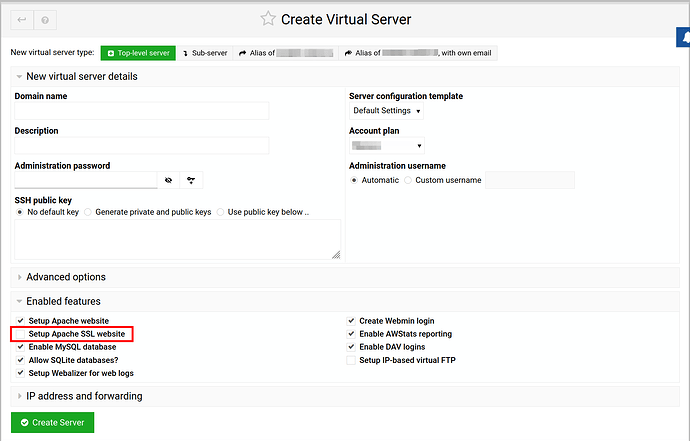Expand the Advanced options section
Screen dimensions: 690x441
[x=65, y=277]
